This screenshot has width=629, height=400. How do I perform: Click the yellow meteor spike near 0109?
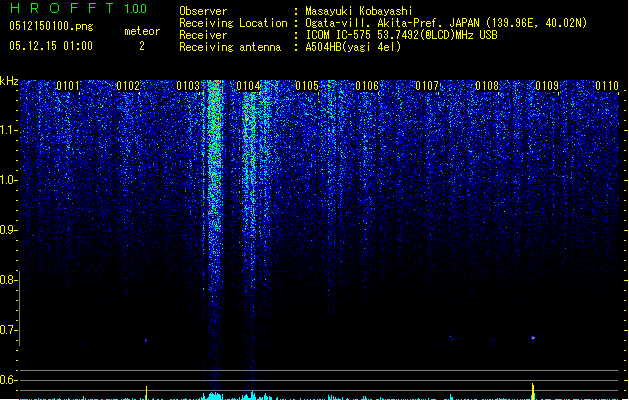[533, 391]
